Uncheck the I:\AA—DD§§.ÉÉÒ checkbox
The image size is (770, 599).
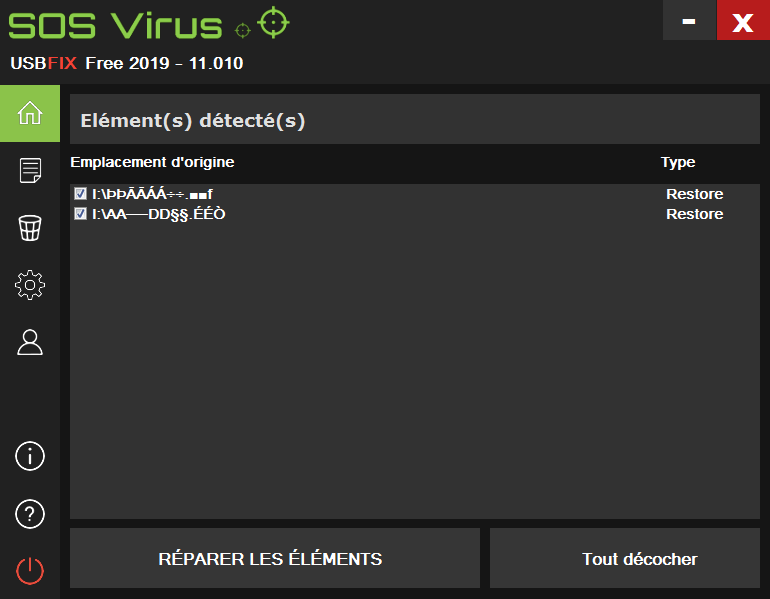pos(81,214)
